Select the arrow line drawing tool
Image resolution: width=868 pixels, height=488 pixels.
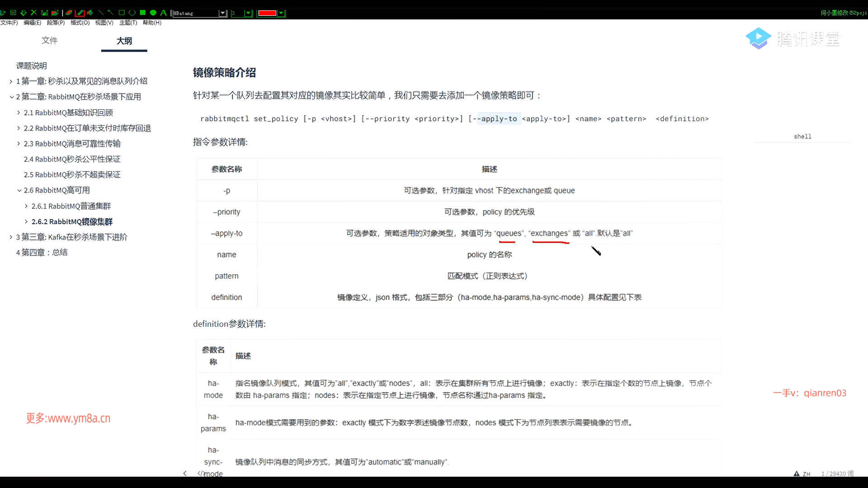click(x=111, y=13)
